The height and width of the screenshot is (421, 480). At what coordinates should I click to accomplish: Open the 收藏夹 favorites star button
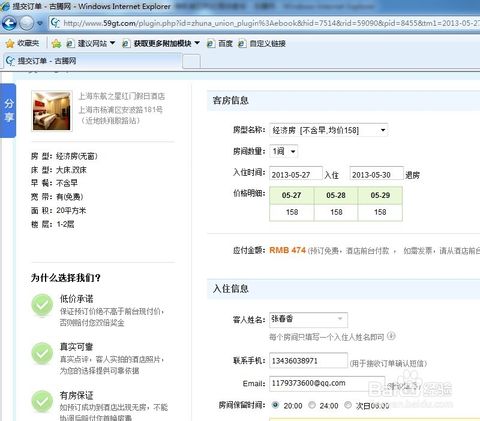point(22,43)
